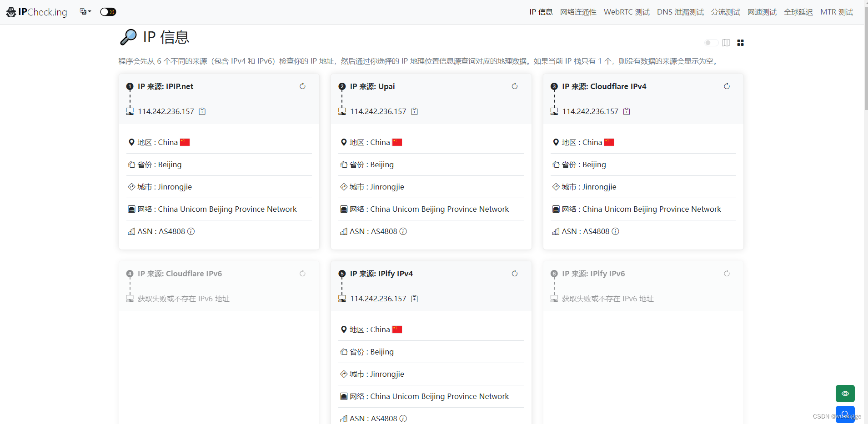Copy the IP address in IPIP.net card

coord(202,111)
